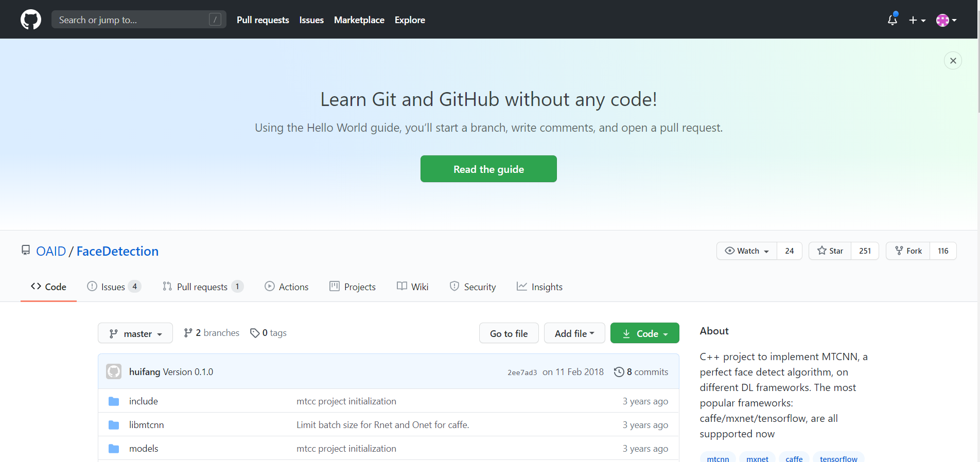
Task: Open the include row's mtcc project initialization commit
Action: coord(346,401)
